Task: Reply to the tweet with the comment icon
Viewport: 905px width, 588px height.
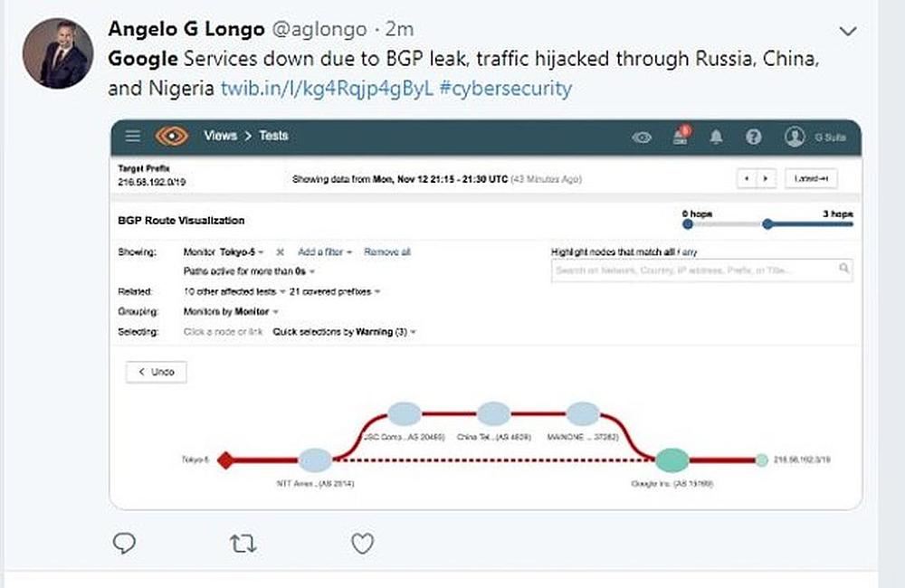Action: 124,543
